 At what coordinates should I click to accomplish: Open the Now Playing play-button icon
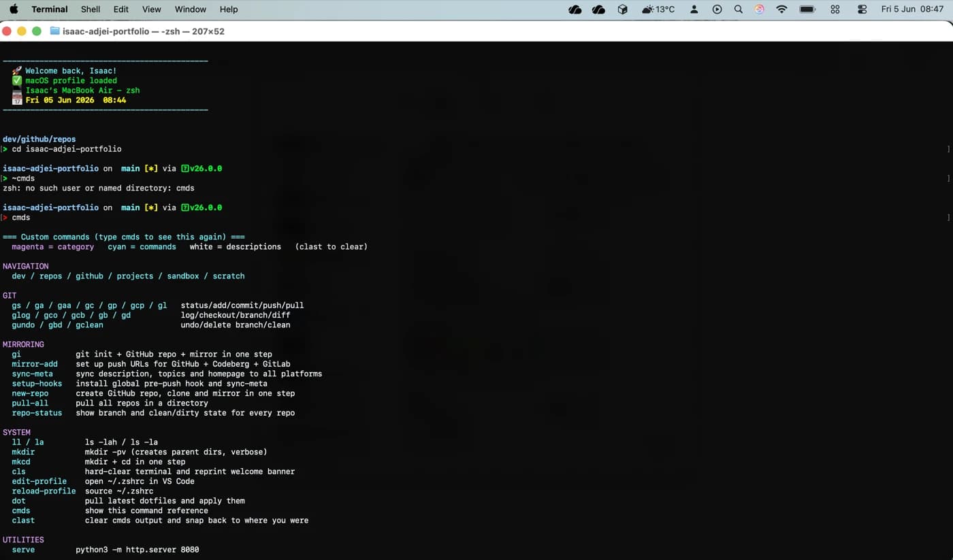(717, 10)
